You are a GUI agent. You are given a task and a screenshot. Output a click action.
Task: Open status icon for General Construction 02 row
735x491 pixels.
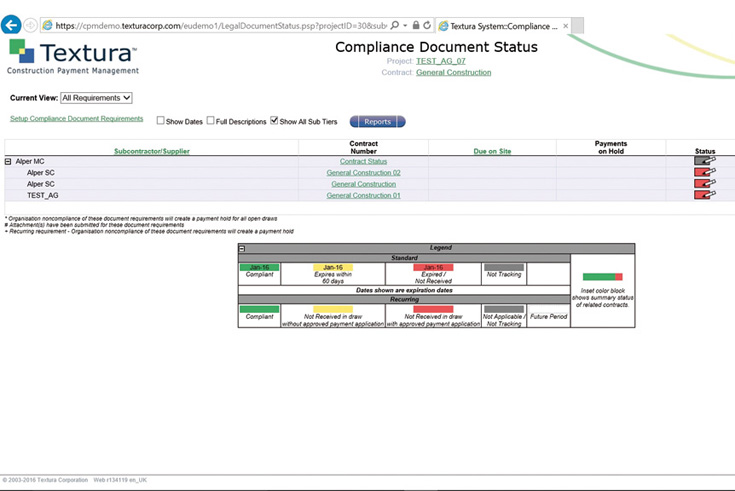click(x=705, y=173)
